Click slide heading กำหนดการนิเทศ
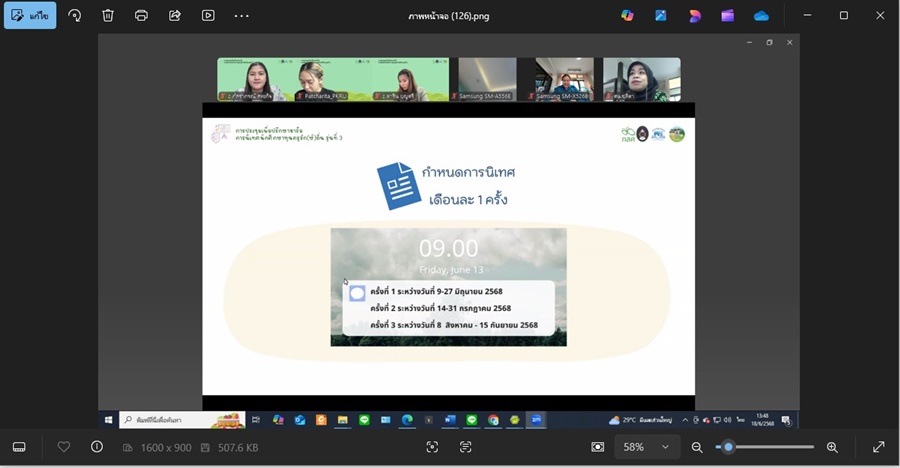Image resolution: width=900 pixels, height=468 pixels. click(x=468, y=172)
